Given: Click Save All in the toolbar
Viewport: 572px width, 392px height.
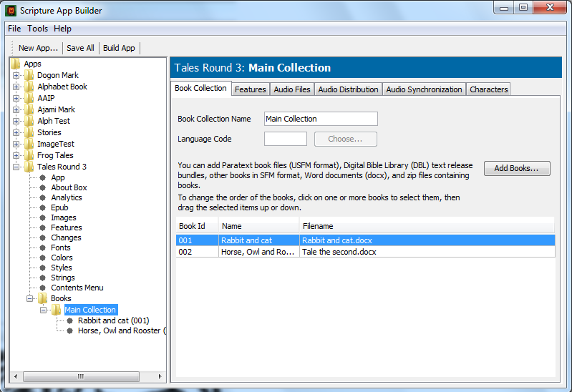Looking at the screenshot, I should (80, 48).
